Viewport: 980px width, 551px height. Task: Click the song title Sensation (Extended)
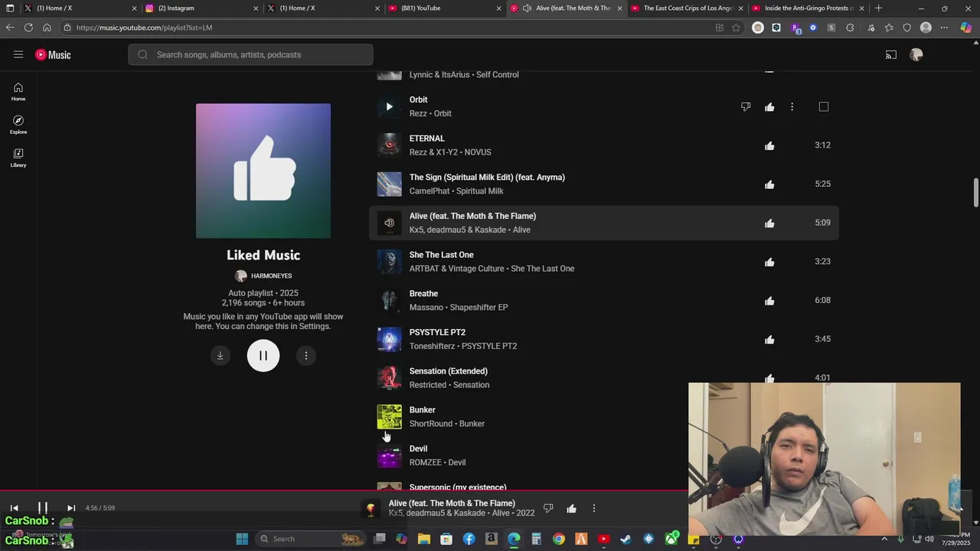448,371
